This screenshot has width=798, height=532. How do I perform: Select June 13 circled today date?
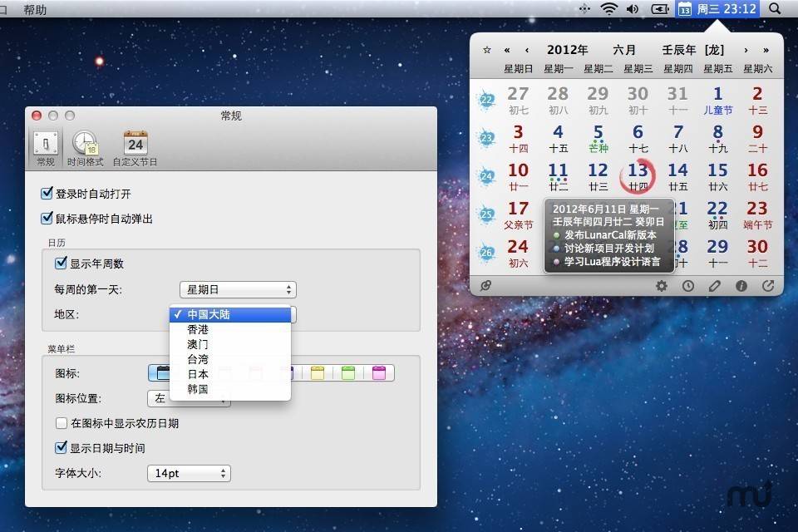pos(638,176)
